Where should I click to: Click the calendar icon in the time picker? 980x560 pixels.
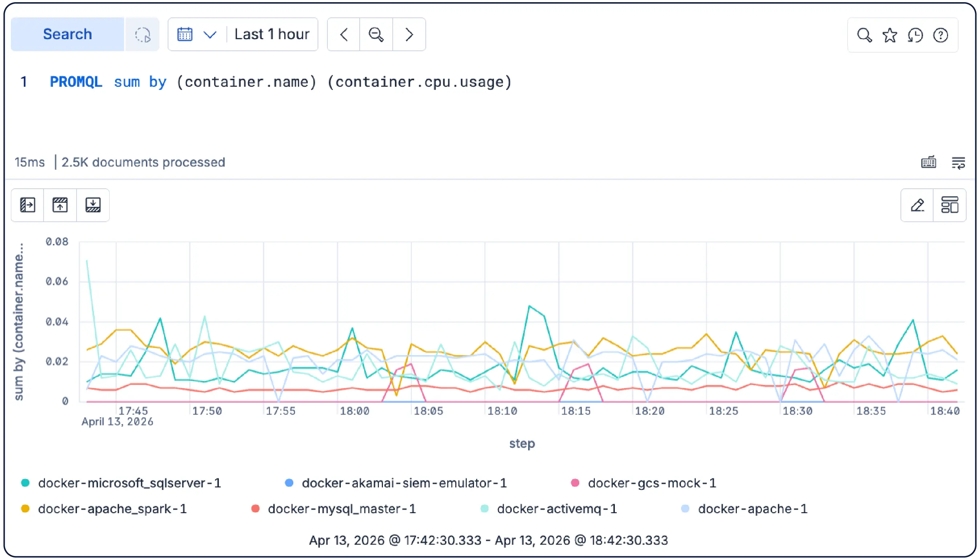[x=185, y=34]
